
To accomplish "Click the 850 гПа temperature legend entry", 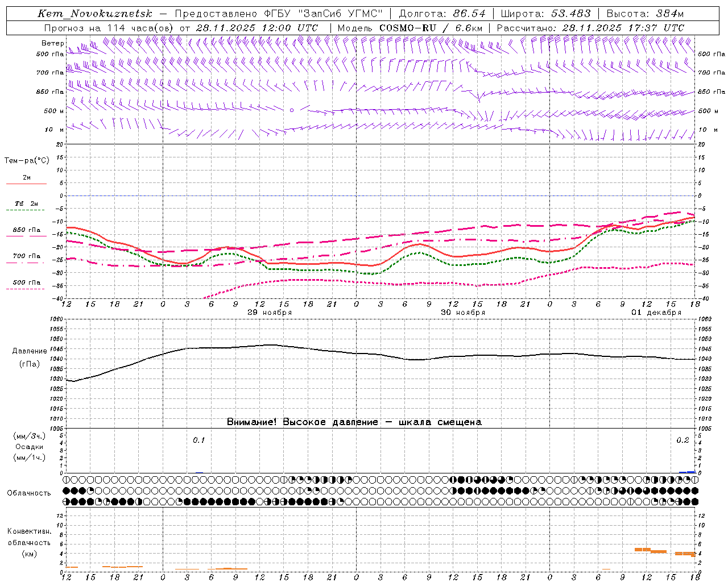I will [x=27, y=230].
